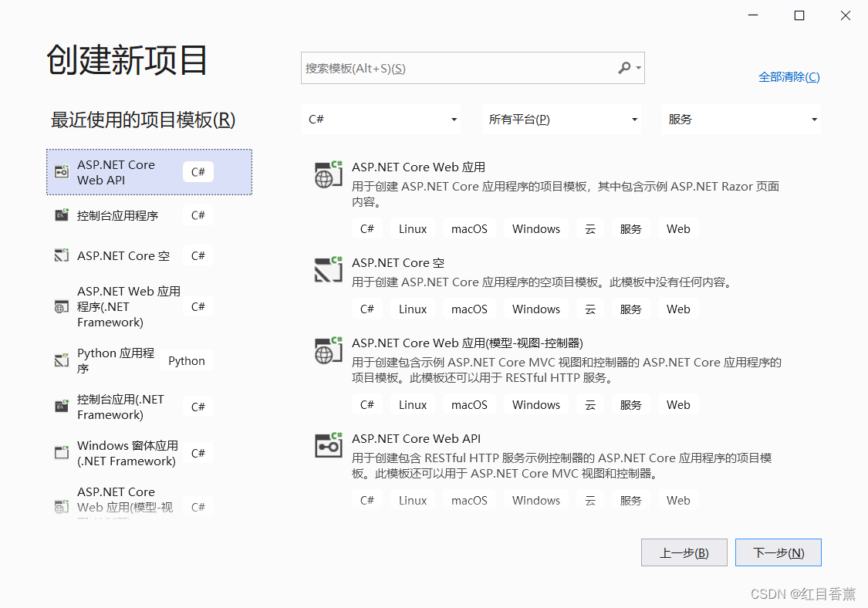Image resolution: width=868 pixels, height=608 pixels.
Task: Click C# tag beside recent ASP.NET Core Web API
Action: point(198,172)
